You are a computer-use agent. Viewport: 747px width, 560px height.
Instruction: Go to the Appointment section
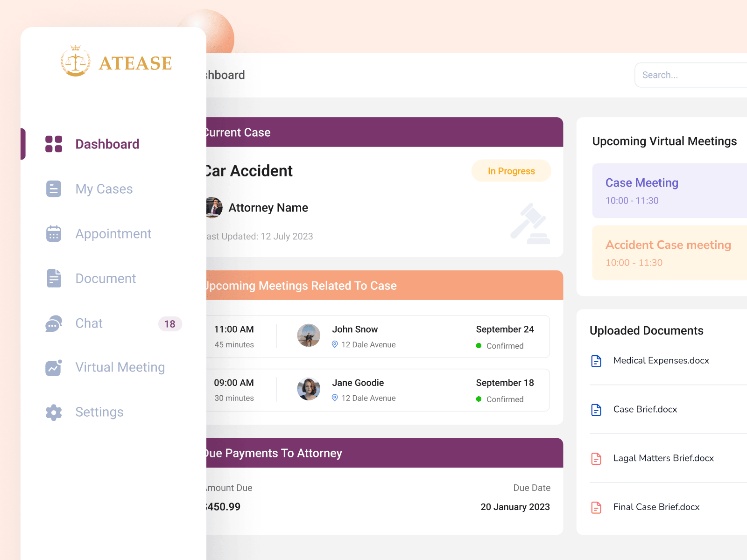point(113,234)
